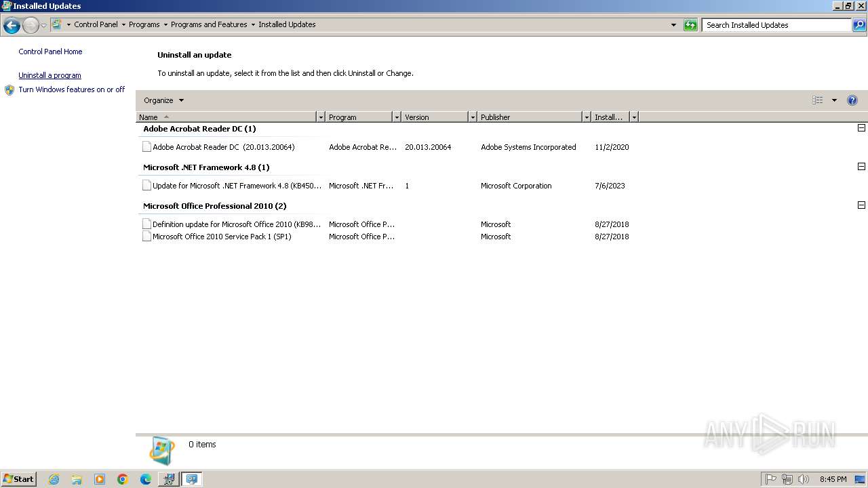
Task: Open Control Panel Home link
Action: (x=50, y=52)
